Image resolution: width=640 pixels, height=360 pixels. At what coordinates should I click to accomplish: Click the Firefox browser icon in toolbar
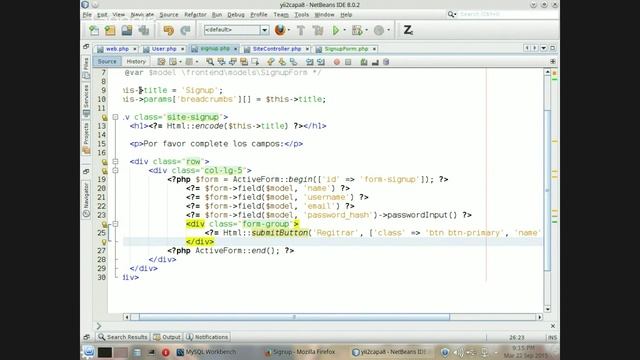click(x=280, y=30)
